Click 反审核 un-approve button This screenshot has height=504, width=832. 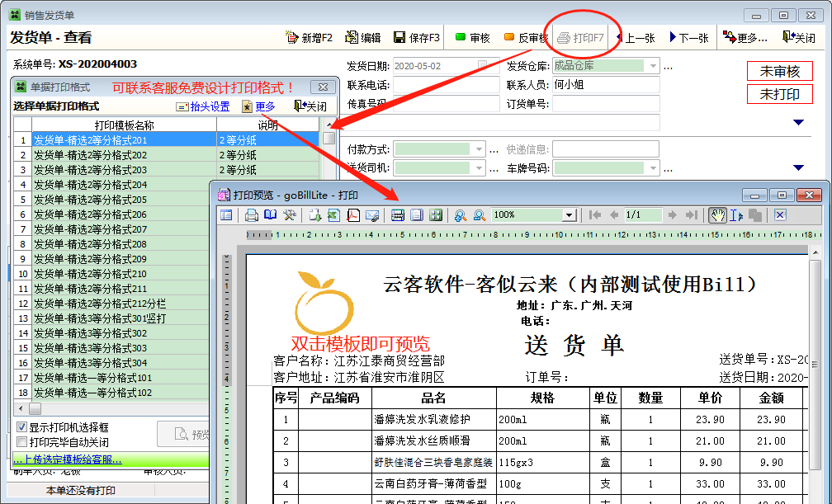point(525,38)
